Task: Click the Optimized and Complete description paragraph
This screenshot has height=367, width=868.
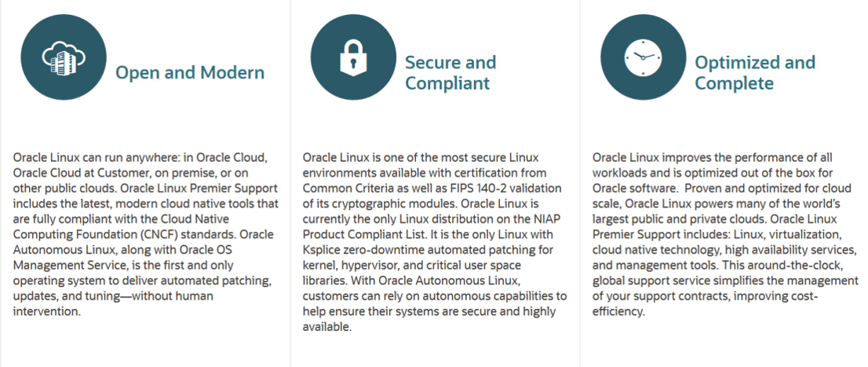Action: pos(725,234)
